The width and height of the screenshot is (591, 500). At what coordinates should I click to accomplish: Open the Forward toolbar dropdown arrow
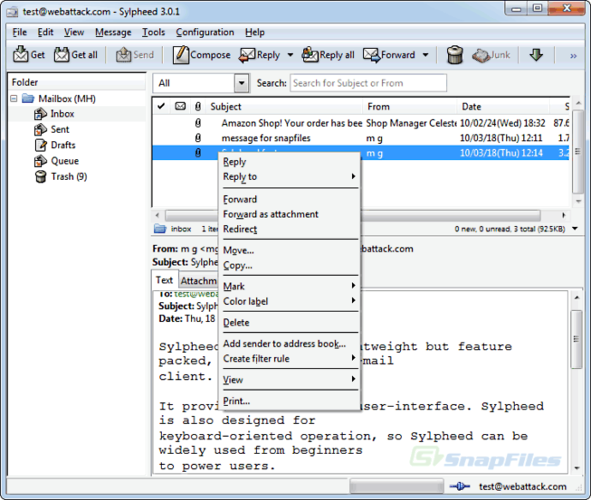pos(425,55)
